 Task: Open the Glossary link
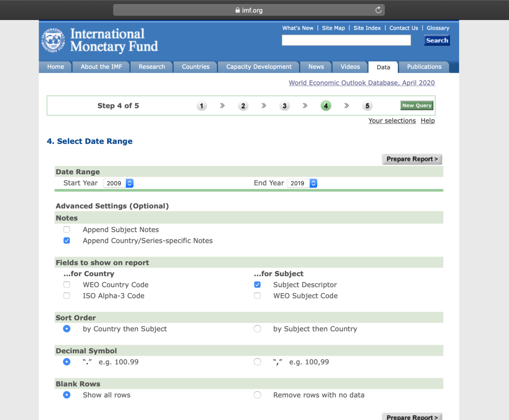pos(438,28)
